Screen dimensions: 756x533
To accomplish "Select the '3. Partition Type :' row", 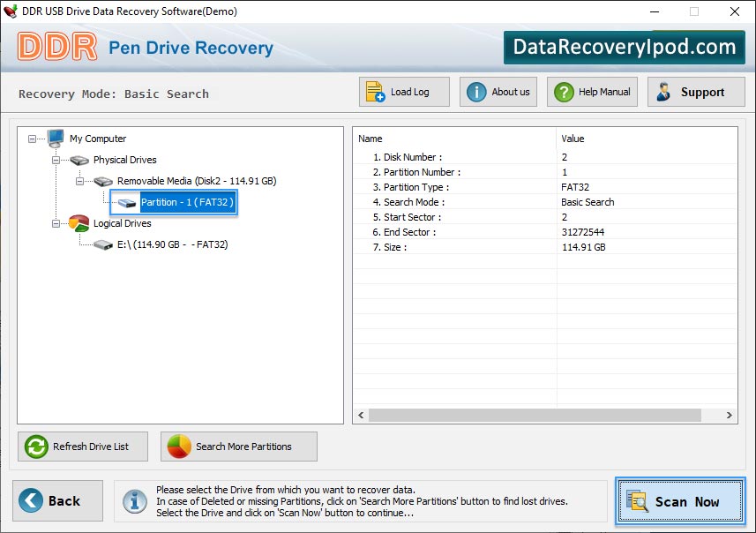I will [545, 187].
